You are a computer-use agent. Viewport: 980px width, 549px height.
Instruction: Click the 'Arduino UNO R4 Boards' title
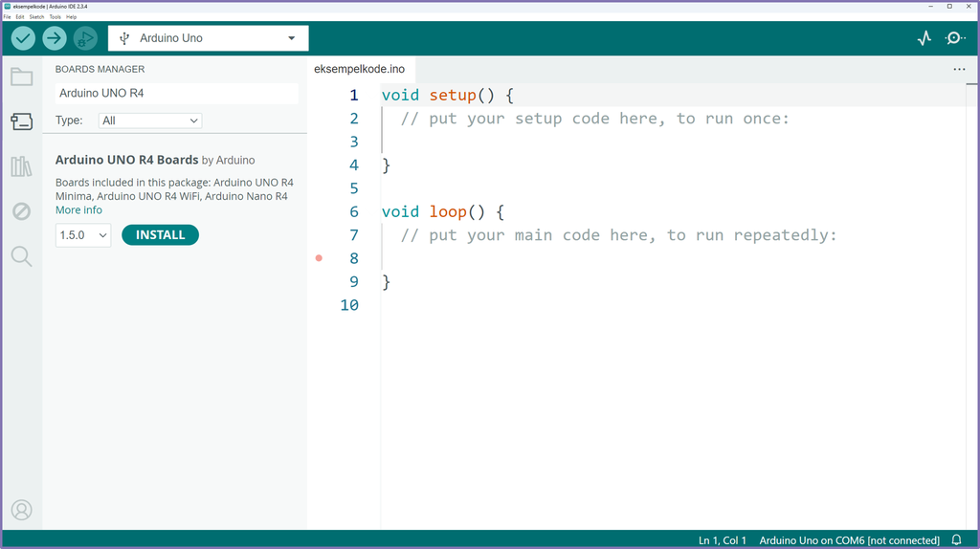pos(127,160)
